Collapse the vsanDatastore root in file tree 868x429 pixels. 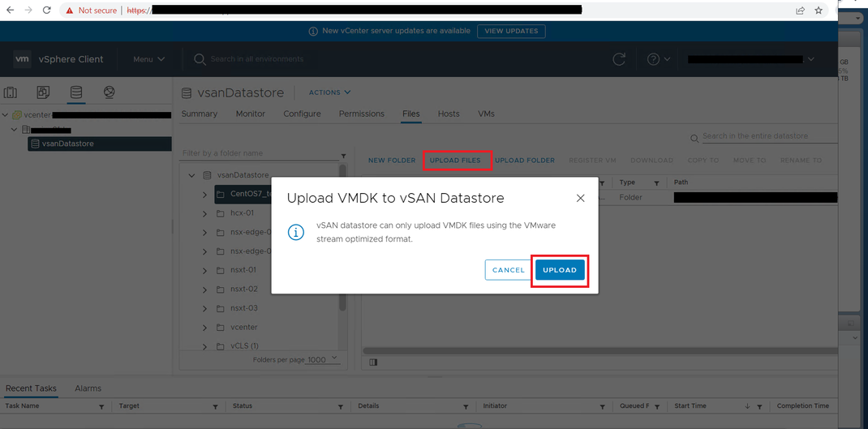[192, 175]
